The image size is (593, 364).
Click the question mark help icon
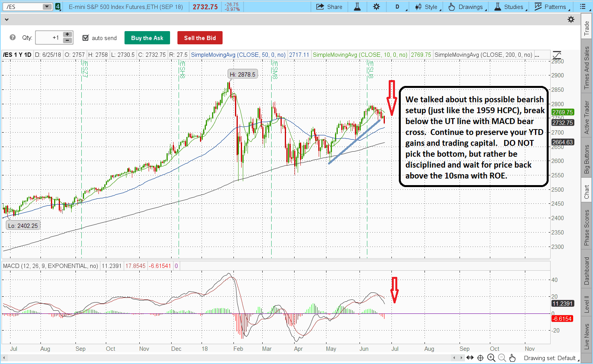tap(13, 38)
